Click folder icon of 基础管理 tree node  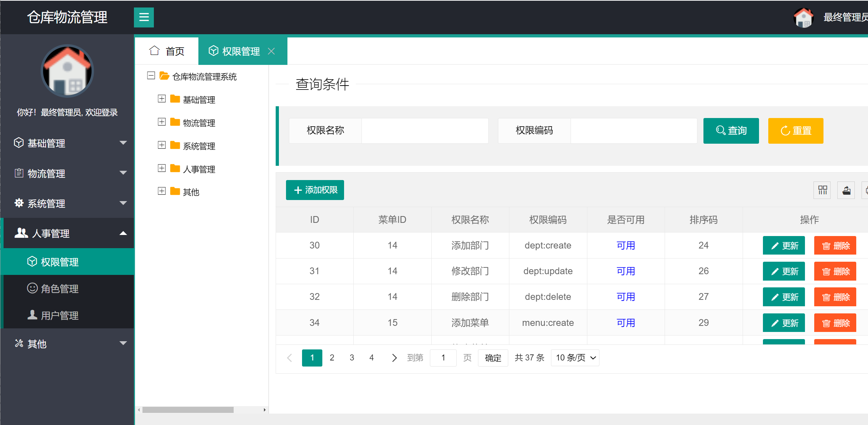[175, 99]
